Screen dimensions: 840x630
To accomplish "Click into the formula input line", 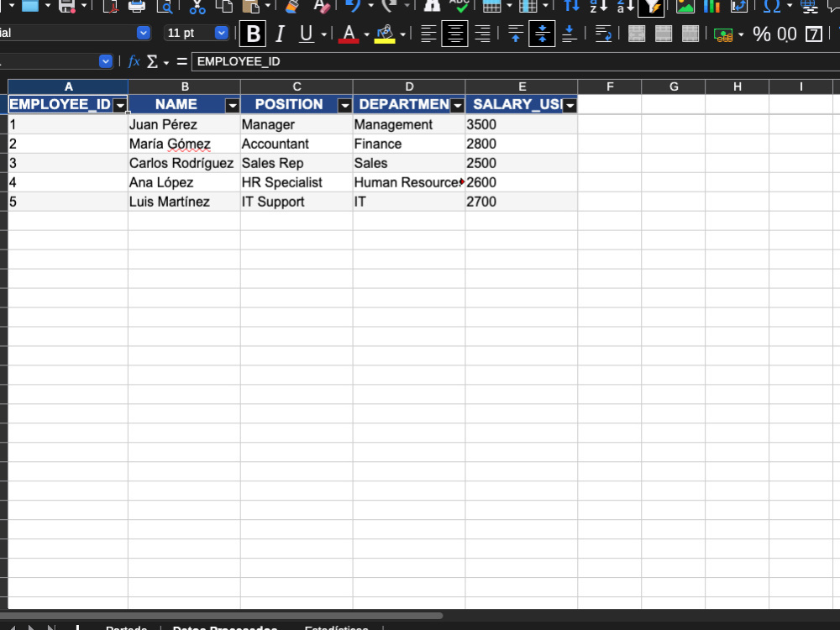I will point(516,61).
